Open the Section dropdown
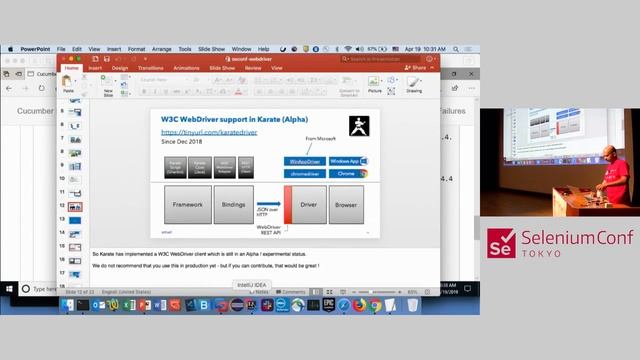 pyautogui.click(x=125, y=93)
